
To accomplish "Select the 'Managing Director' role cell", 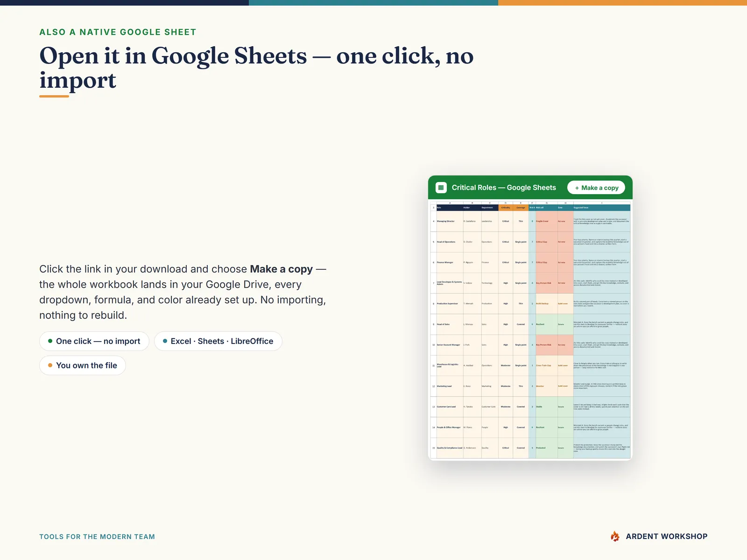I will pos(449,221).
